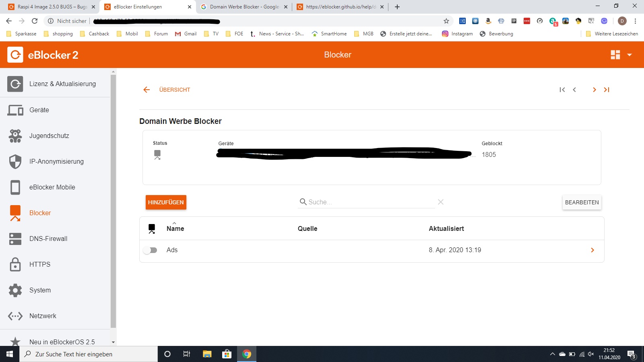Click the Netzwerk arrows icon
The image size is (644, 362).
pos(15,316)
